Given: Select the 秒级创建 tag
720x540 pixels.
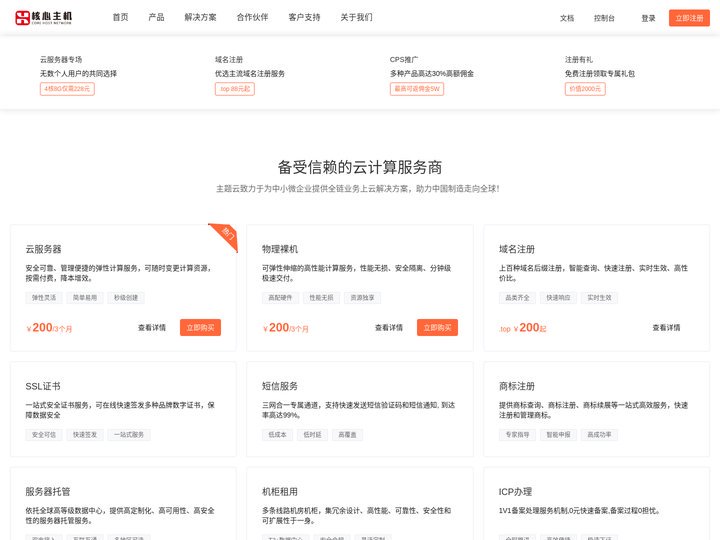Looking at the screenshot, I should point(126,298).
